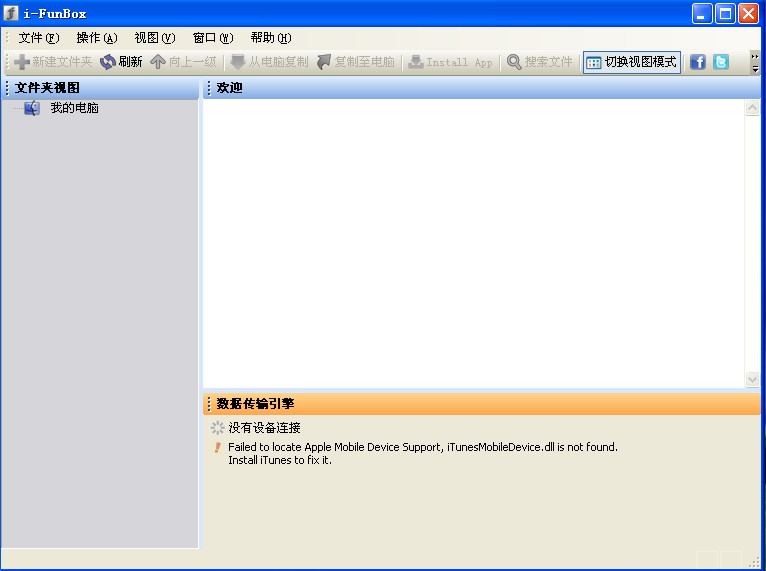The image size is (766, 571).
Task: Click the welcome pane scroll-up arrow
Action: (753, 108)
